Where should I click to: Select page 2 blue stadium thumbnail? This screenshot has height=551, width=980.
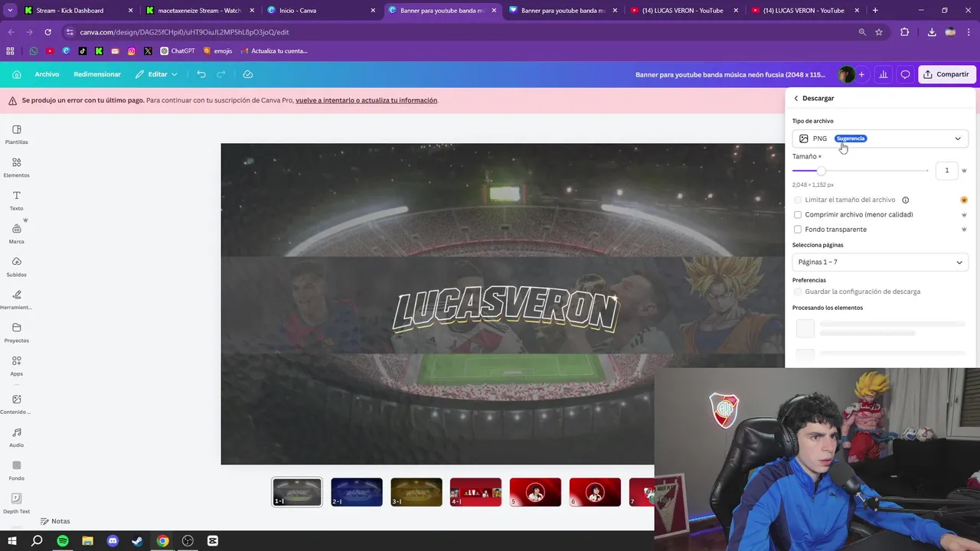(357, 492)
